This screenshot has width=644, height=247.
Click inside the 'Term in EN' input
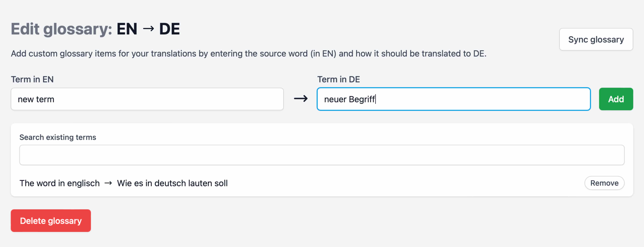tap(147, 99)
